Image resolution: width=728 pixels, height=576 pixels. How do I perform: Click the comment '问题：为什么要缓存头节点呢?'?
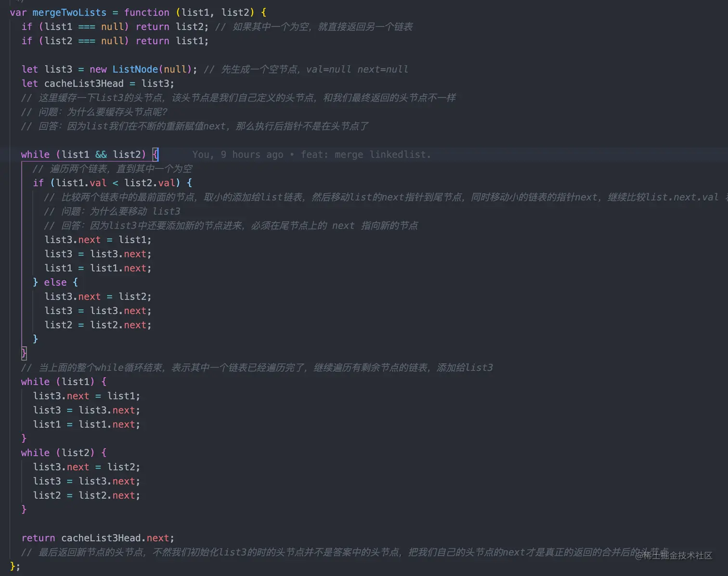coord(94,112)
